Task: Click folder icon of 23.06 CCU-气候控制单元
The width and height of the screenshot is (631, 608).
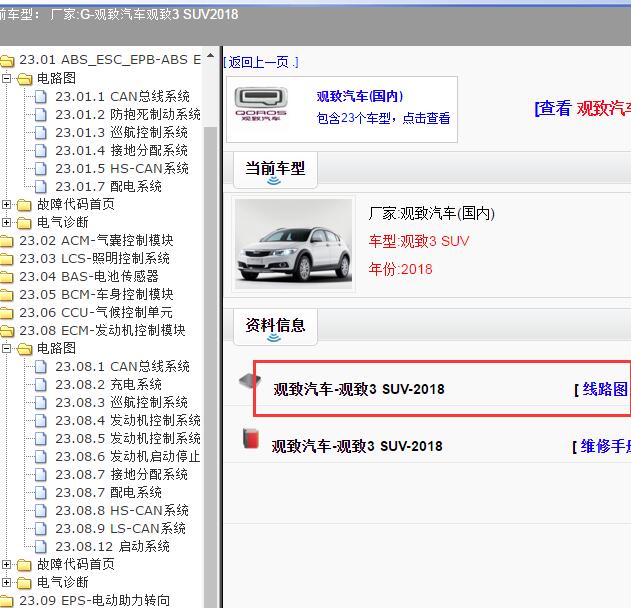Action: [7, 313]
